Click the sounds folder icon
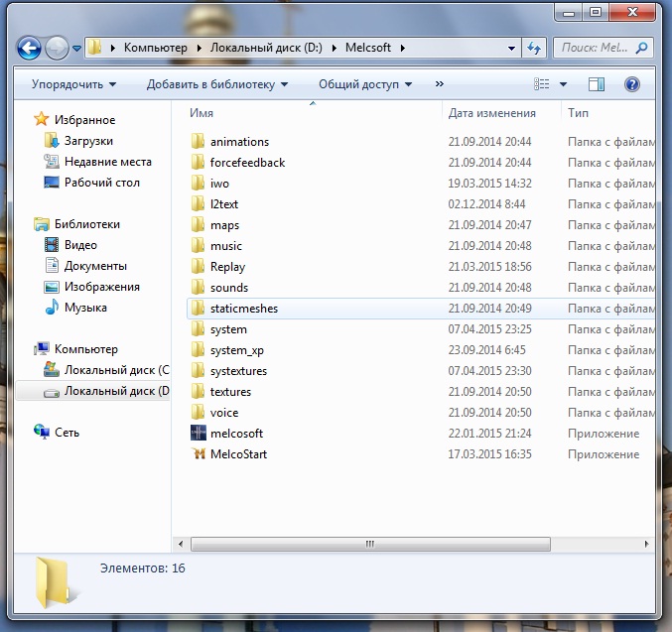Screen dimensions: 672x632 click(198, 287)
